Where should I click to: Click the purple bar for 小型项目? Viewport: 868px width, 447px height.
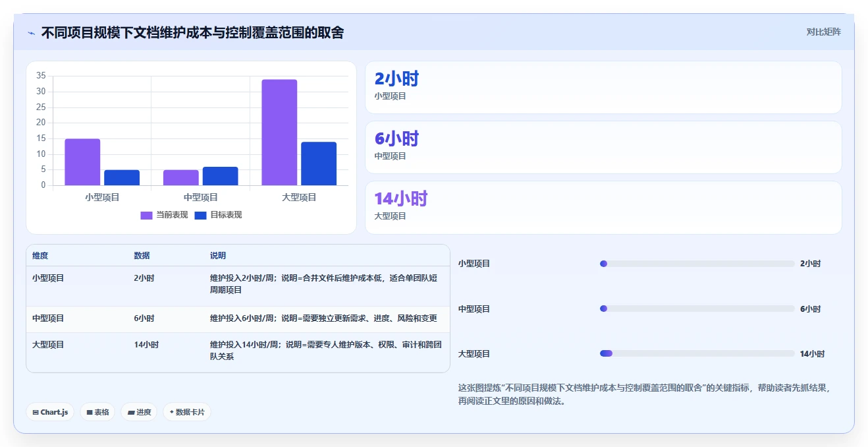(82, 162)
